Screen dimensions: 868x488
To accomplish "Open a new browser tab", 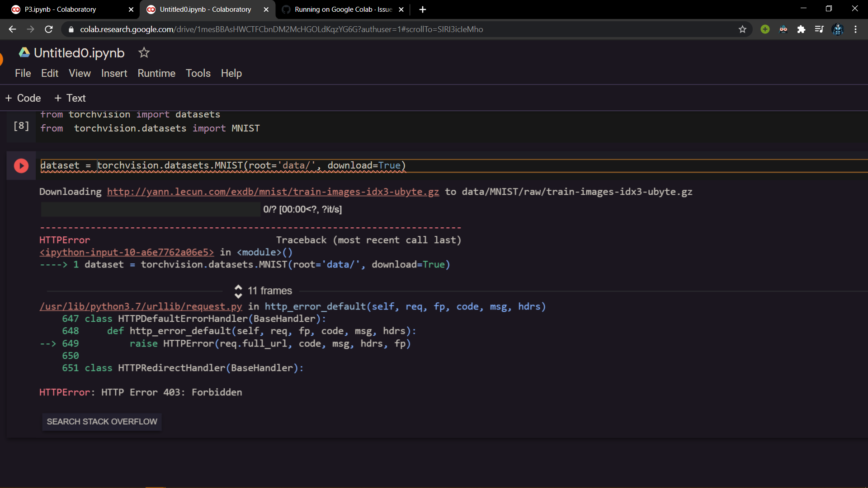I will coord(423,9).
